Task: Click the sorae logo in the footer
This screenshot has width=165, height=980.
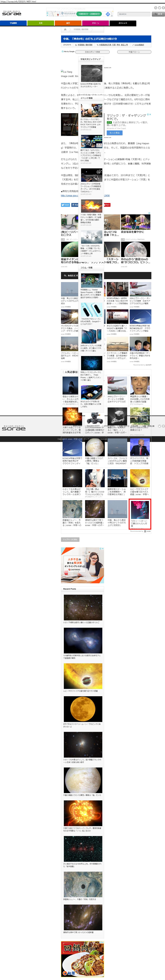Action: coord(14,428)
